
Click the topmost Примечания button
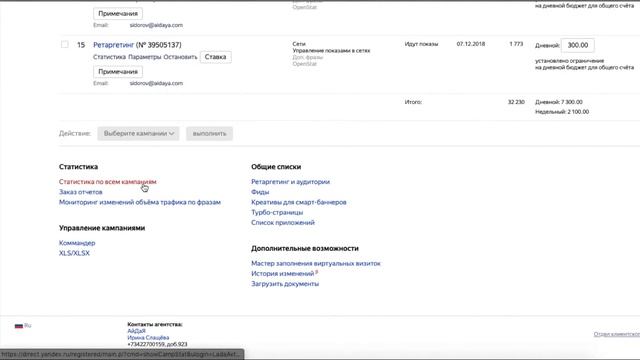tap(118, 13)
